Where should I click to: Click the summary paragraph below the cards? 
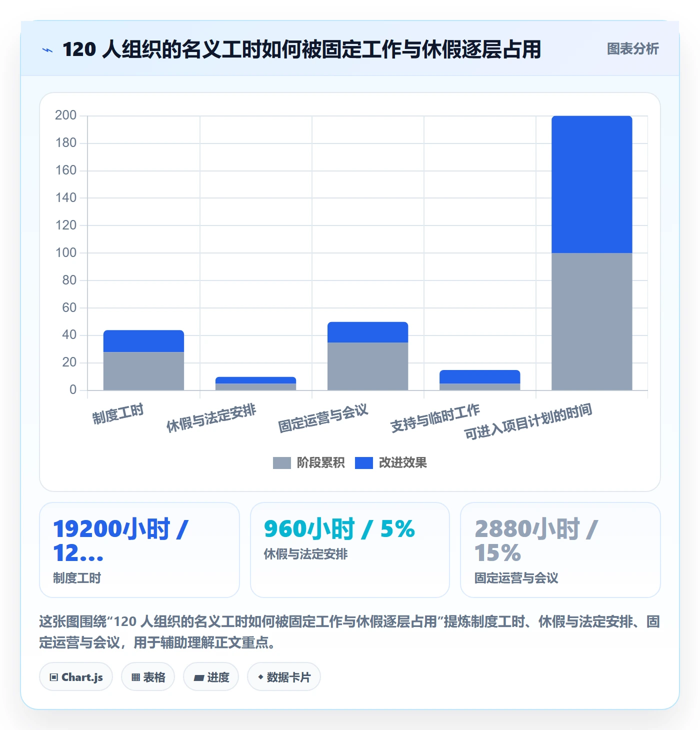[349, 632]
